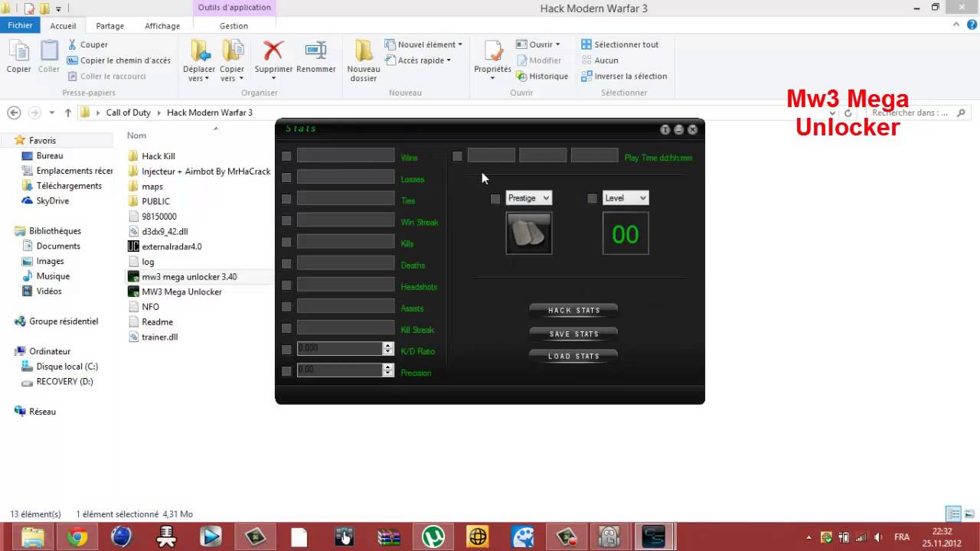The width and height of the screenshot is (980, 551).
Task: Open recent locations dropdown near navigation arrows
Action: click(x=52, y=112)
